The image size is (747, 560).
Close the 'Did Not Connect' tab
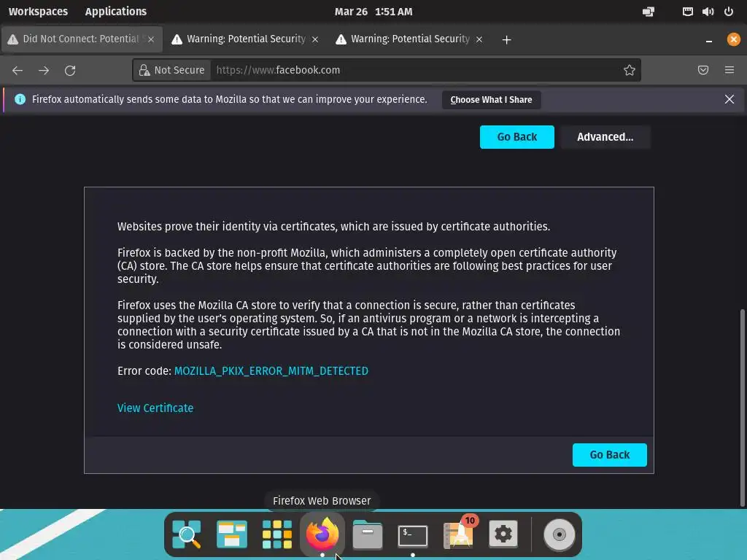point(151,39)
